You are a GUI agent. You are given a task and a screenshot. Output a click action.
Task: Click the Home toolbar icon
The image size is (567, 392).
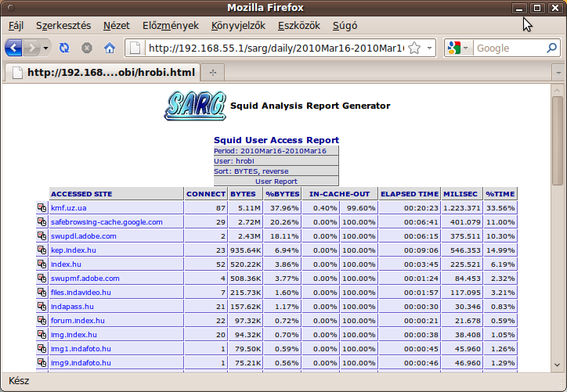(x=110, y=48)
